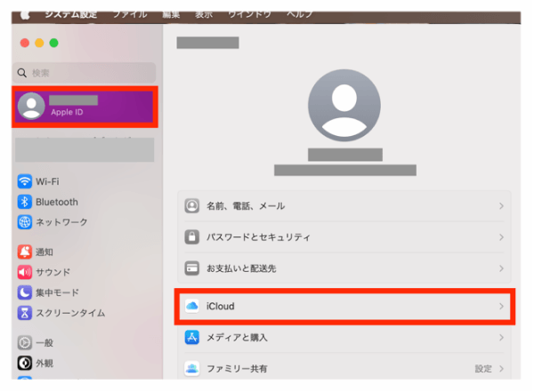Click the パスワードとセキュリティ lock icon
The width and height of the screenshot is (534, 392).
191,237
